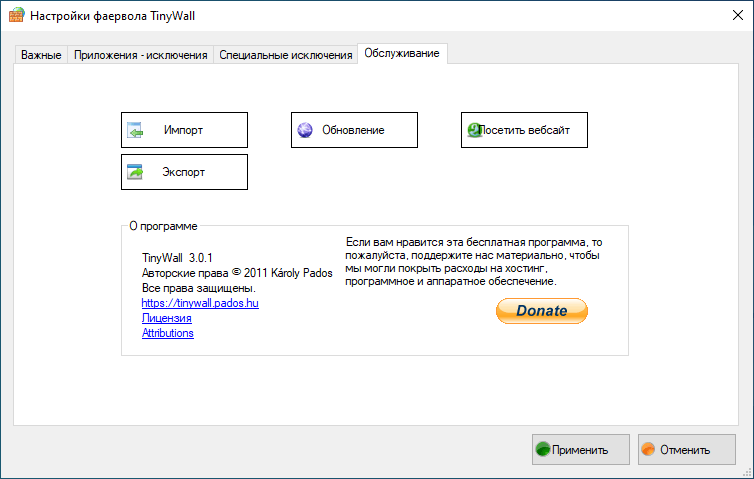Donate via the yellow Donate button
The image size is (754, 479).
click(542, 311)
